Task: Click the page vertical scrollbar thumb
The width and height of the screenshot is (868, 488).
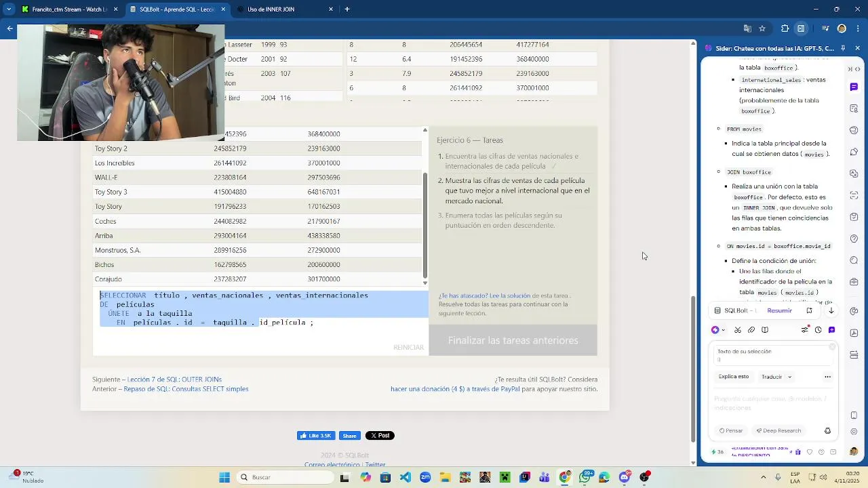Action: 693,369
